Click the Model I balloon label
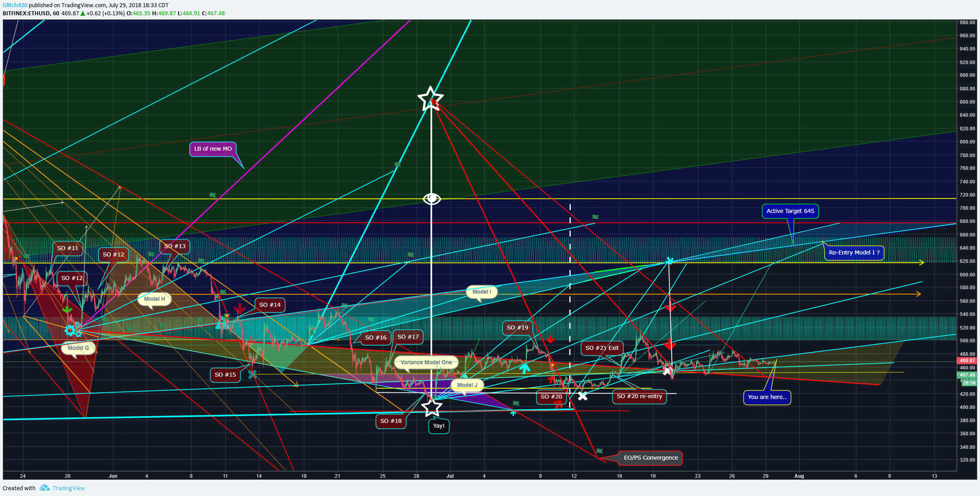The height and width of the screenshot is (496, 980). (482, 292)
